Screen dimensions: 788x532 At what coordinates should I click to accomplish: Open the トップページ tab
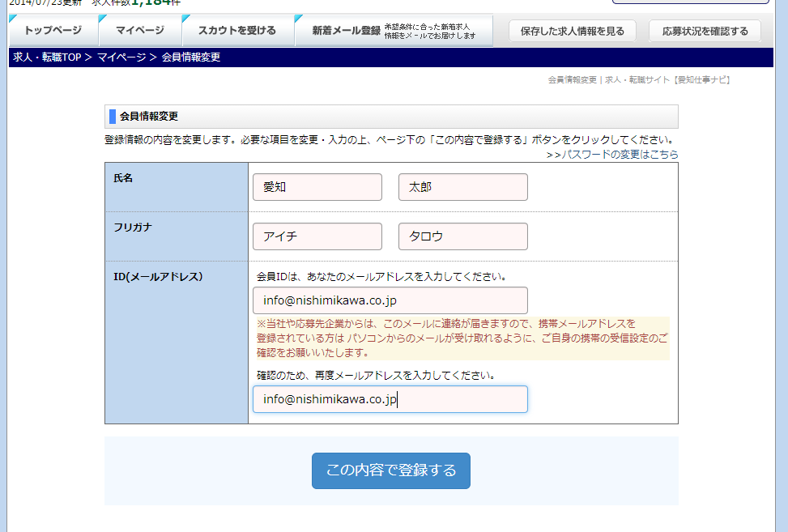53,31
